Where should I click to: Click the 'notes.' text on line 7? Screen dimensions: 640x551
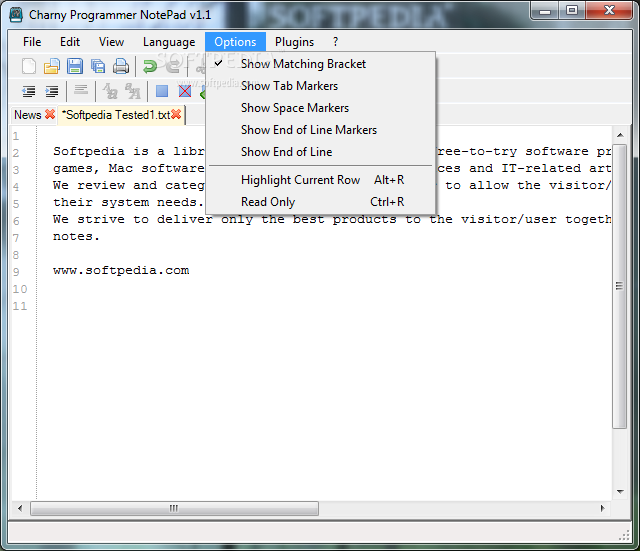(76, 236)
